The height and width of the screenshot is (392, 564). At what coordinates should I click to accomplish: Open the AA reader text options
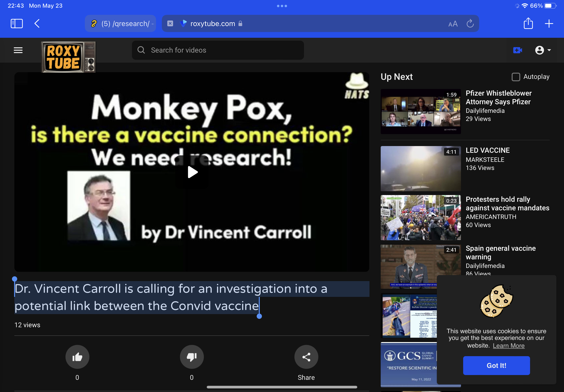453,24
